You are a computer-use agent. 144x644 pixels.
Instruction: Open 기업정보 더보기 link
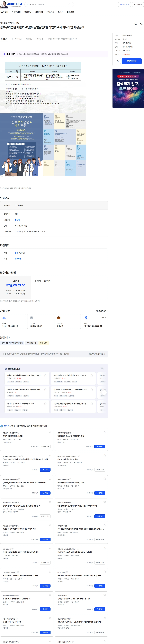point(102,311)
